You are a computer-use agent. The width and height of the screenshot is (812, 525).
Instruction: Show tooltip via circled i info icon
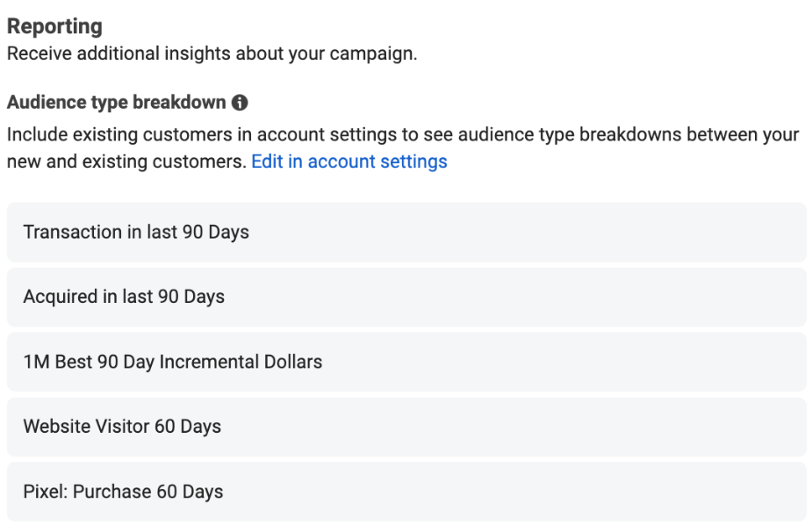point(240,103)
